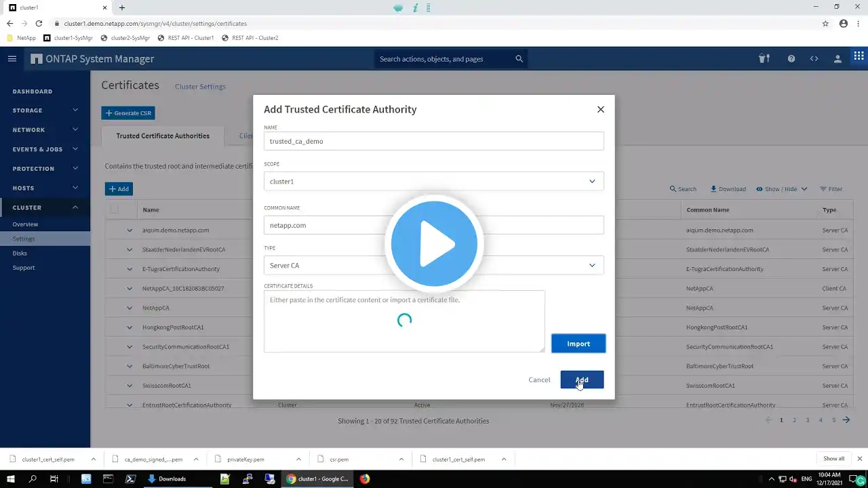Viewport: 868px width, 488px height.
Task: Open the Chrome profile icon
Action: (x=844, y=23)
